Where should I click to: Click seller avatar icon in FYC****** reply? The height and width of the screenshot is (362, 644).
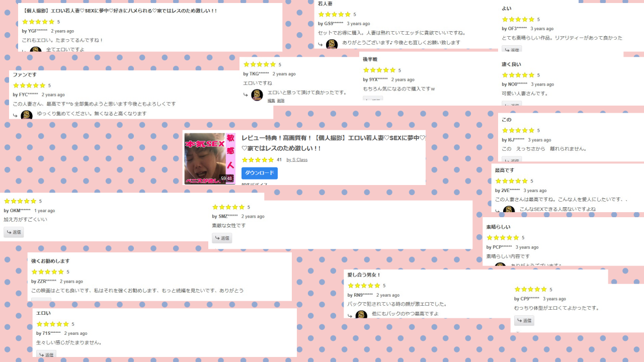27,115
